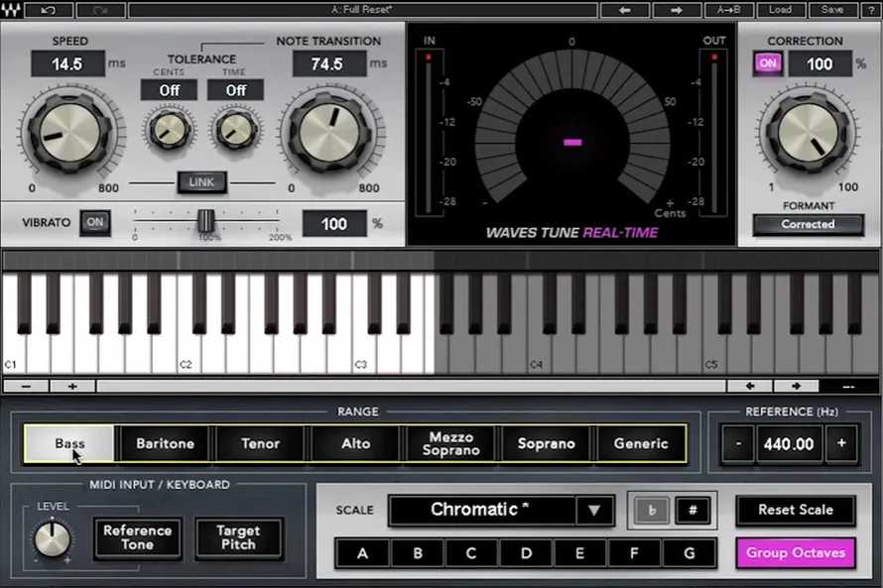Click the Speed value field 14.5
This screenshot has height=588, width=883.
pos(67,63)
